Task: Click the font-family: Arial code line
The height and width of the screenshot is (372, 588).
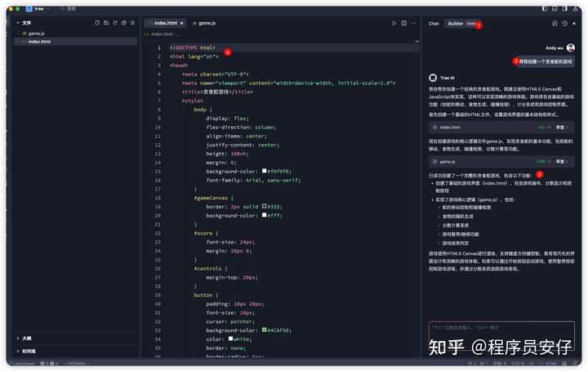Action: pyautogui.click(x=253, y=180)
